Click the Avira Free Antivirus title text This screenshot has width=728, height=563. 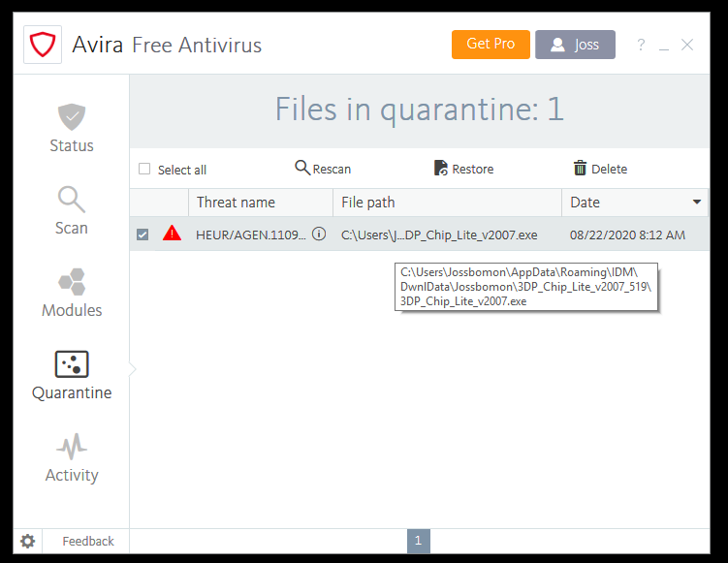point(167,45)
